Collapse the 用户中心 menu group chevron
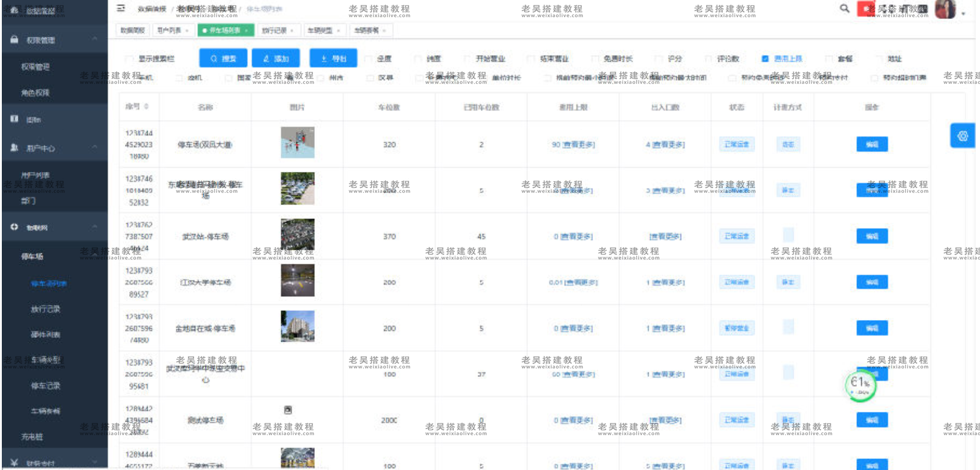The height and width of the screenshot is (470, 980). [95, 147]
